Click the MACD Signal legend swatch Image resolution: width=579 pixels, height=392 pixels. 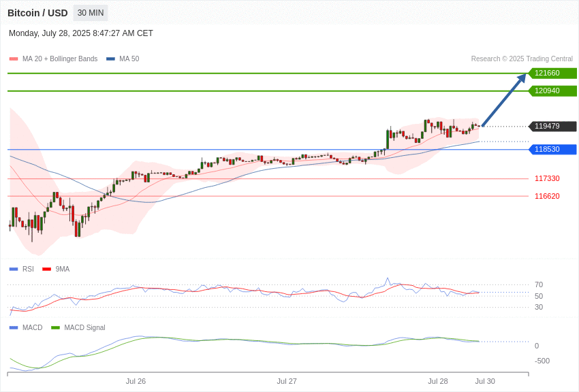[55, 328]
